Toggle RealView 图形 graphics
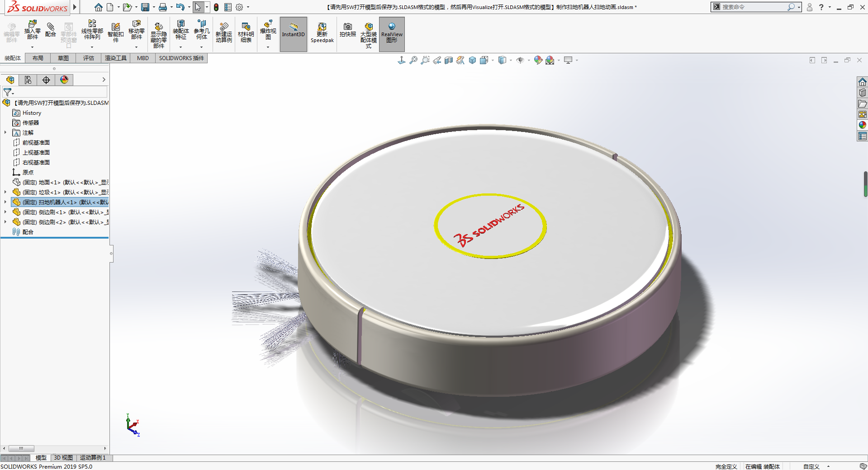The width and height of the screenshot is (868, 470). coord(392,34)
